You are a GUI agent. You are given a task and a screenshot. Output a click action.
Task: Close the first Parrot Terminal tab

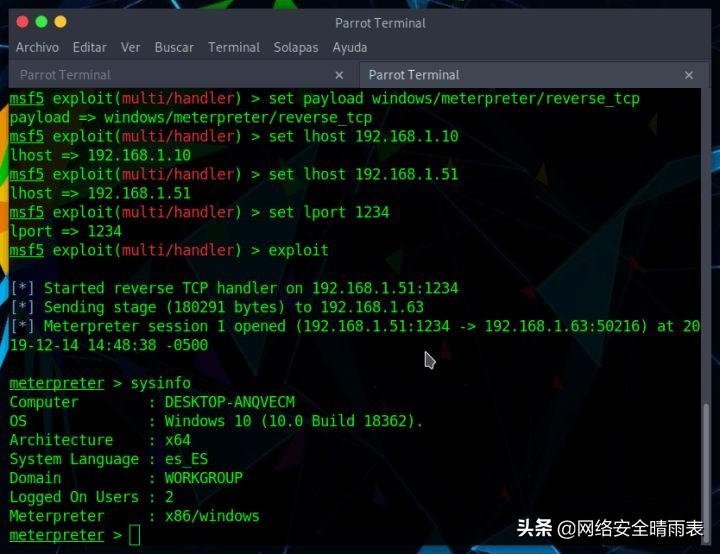coord(339,75)
